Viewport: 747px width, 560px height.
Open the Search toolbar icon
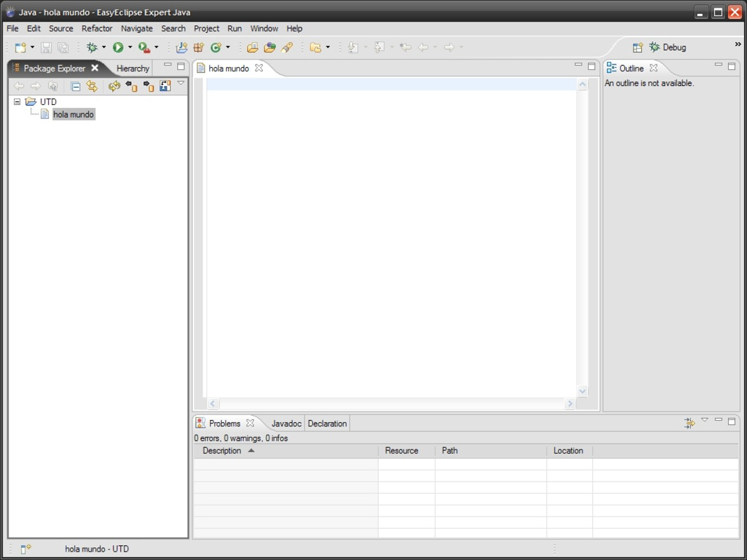point(287,47)
